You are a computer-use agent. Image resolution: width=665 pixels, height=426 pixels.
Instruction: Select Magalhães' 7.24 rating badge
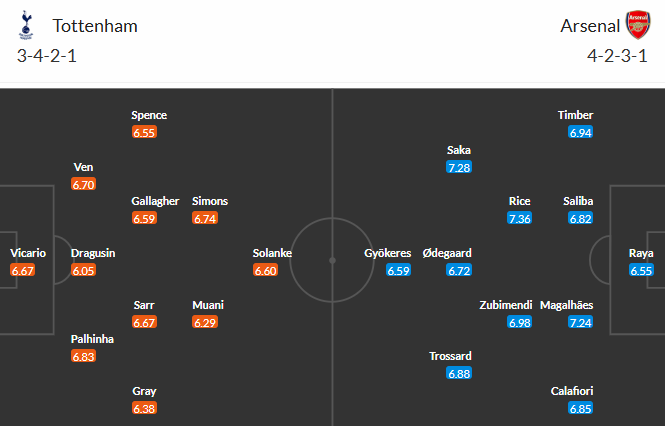tap(580, 322)
